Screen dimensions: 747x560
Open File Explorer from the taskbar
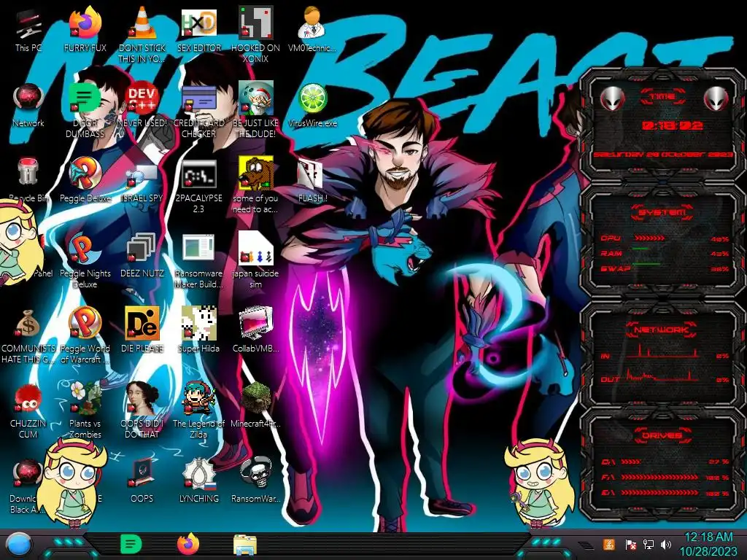click(x=245, y=545)
